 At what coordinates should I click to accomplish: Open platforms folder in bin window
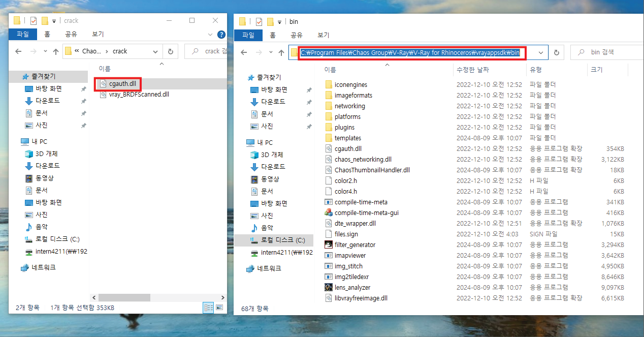point(347,116)
